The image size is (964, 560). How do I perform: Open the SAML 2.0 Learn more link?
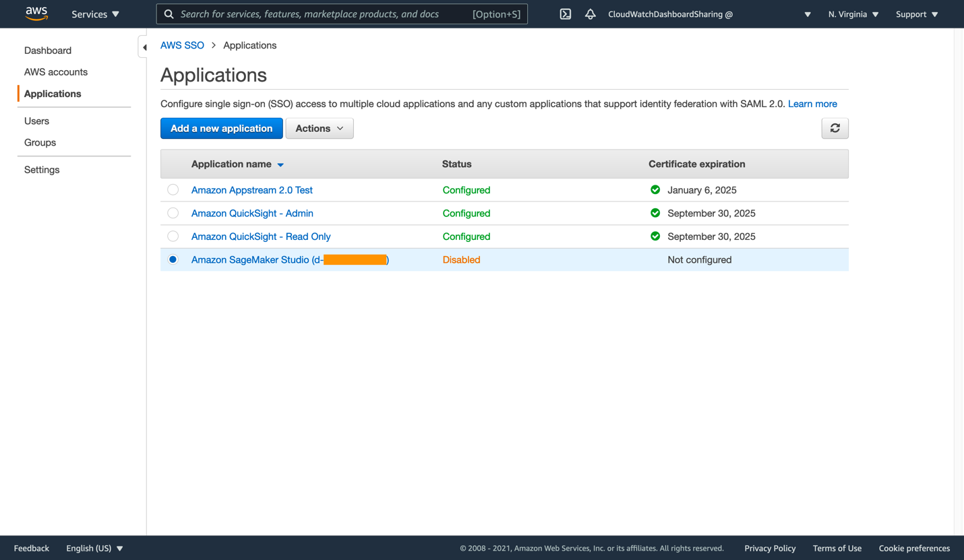click(812, 103)
